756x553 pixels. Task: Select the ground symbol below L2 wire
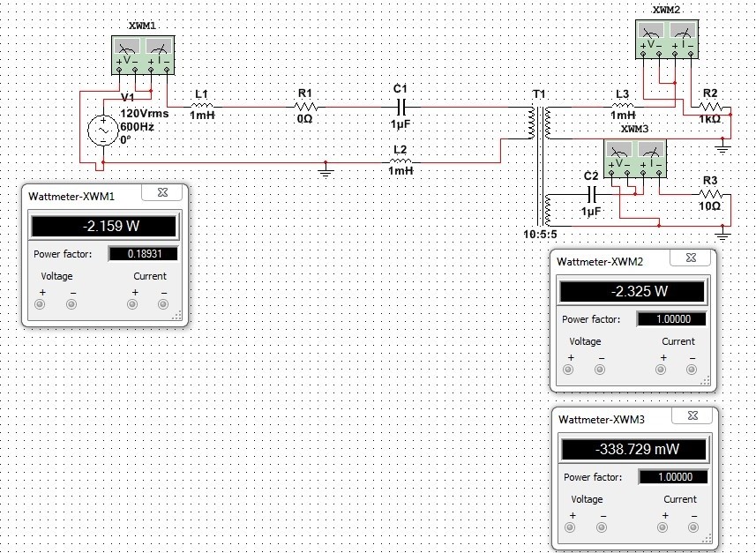coord(326,170)
